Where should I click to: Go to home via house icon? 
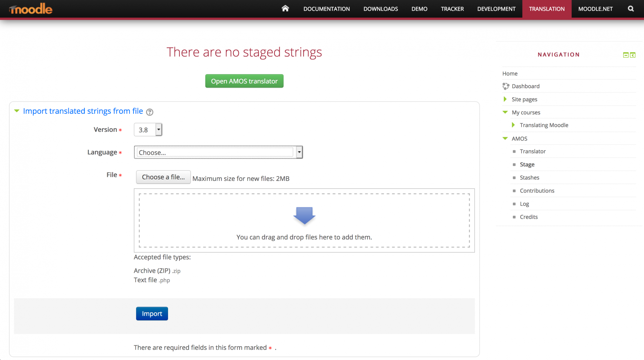pos(285,8)
